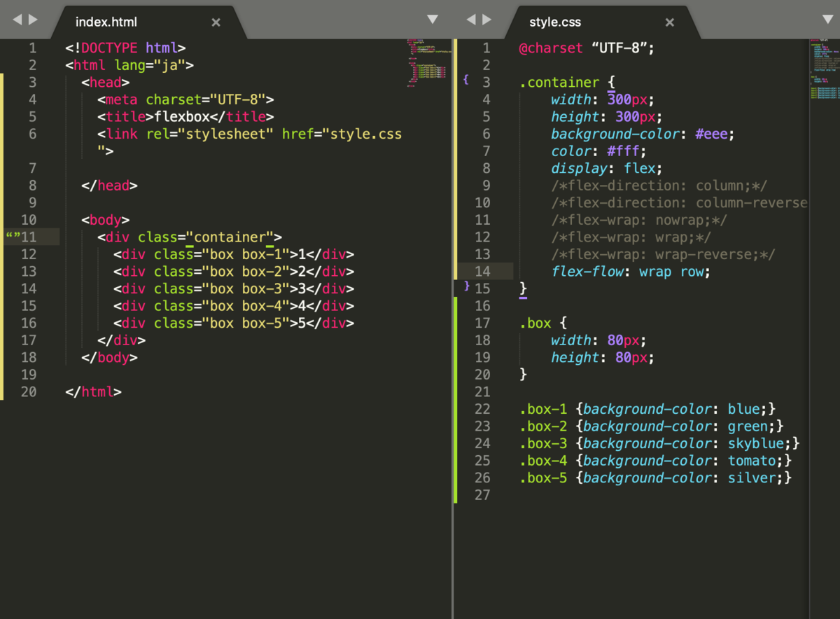Click the box-4 div line

tap(234, 306)
